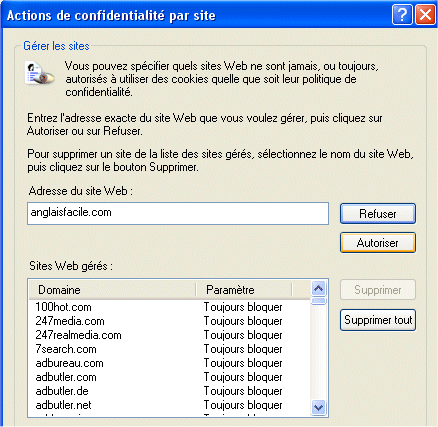Select 100hot.com in the managed sites
This screenshot has width=438, height=427.
[x=169, y=307]
